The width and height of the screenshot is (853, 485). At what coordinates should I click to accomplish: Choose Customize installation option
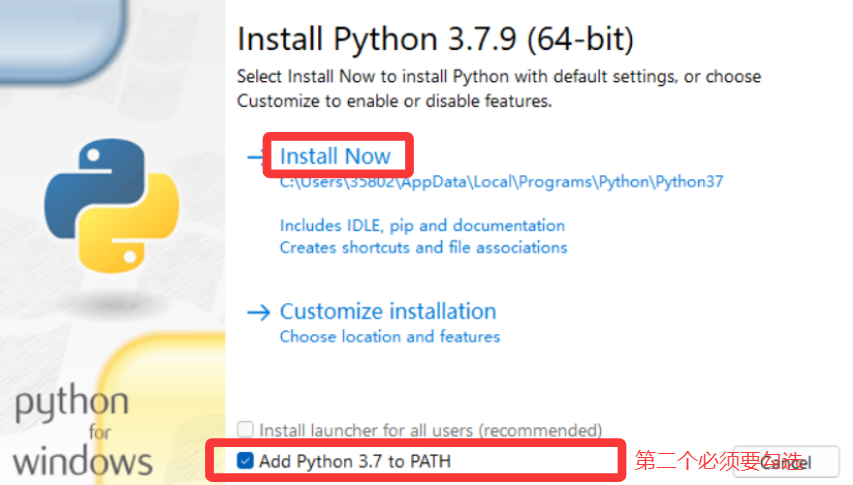388,312
